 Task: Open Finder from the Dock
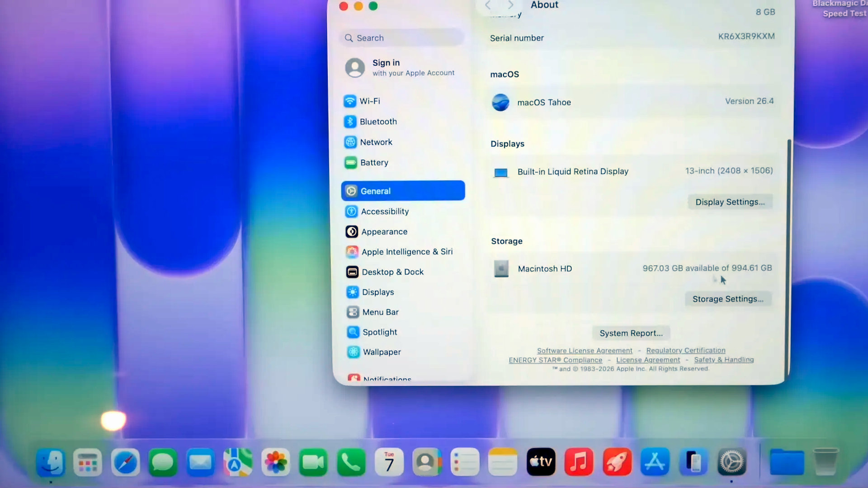(x=50, y=462)
